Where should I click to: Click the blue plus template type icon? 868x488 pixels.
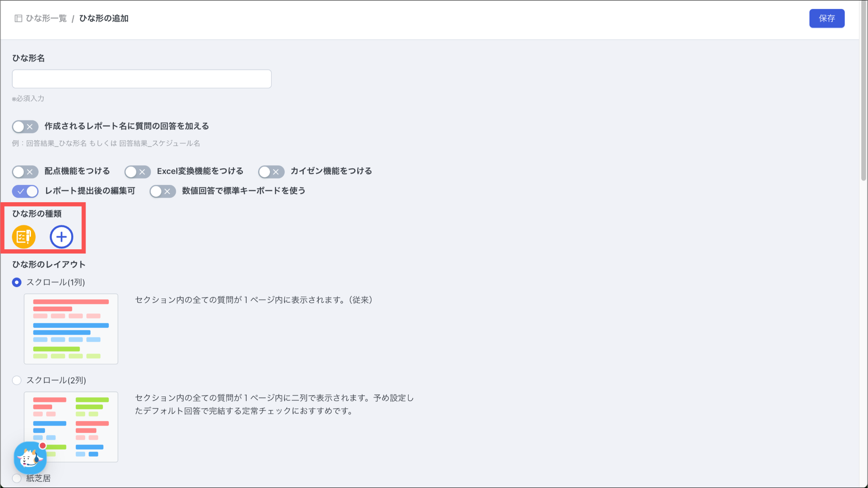click(x=61, y=237)
